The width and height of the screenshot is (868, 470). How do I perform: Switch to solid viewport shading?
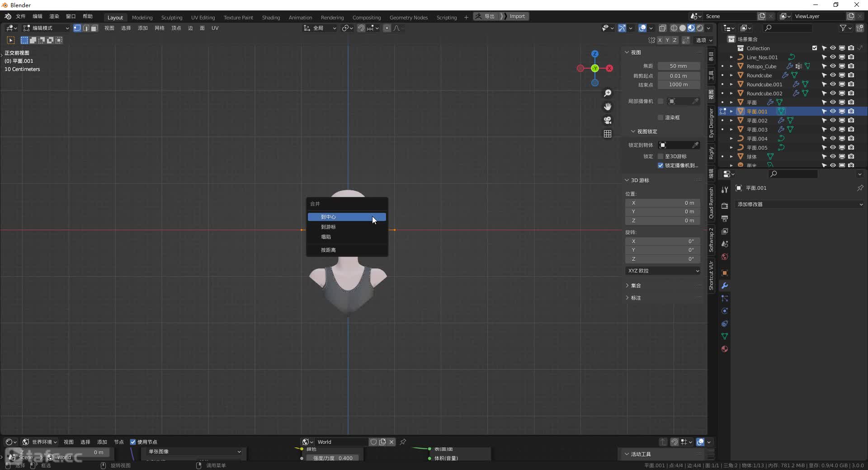point(683,28)
